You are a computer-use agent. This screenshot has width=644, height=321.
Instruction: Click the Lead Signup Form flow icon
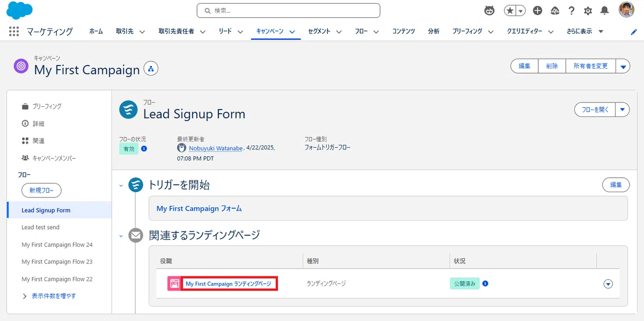pyautogui.click(x=128, y=110)
